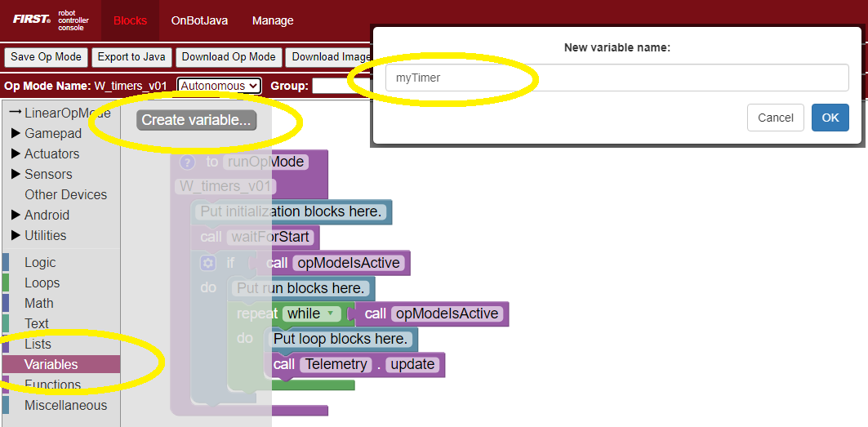Open the Autonomous op mode type dropdown
This screenshot has width=868, height=427.
tap(219, 86)
